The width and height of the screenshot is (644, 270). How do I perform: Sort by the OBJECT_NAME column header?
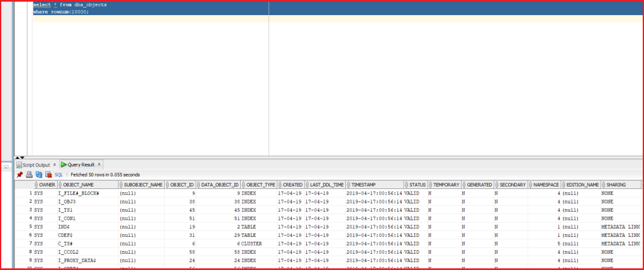click(79, 185)
